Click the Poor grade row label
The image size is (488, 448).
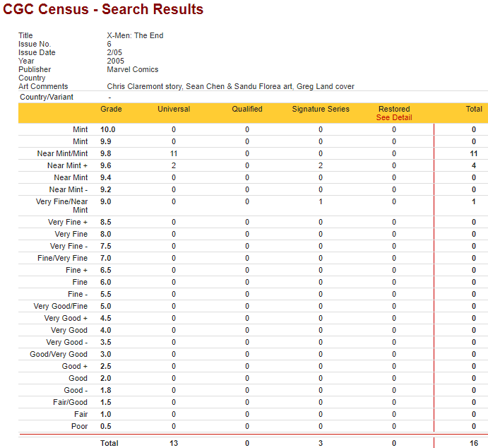click(80, 427)
